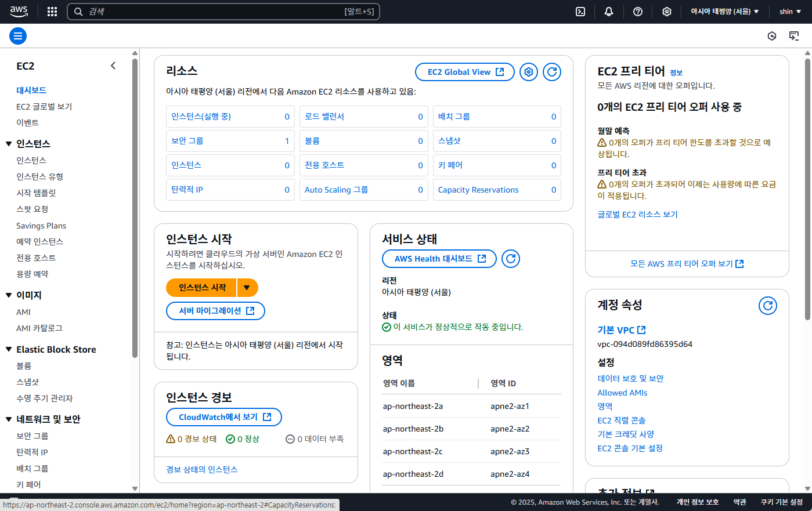Open 용량 예약 in the sidebar
The image size is (812, 511).
tap(32, 274)
